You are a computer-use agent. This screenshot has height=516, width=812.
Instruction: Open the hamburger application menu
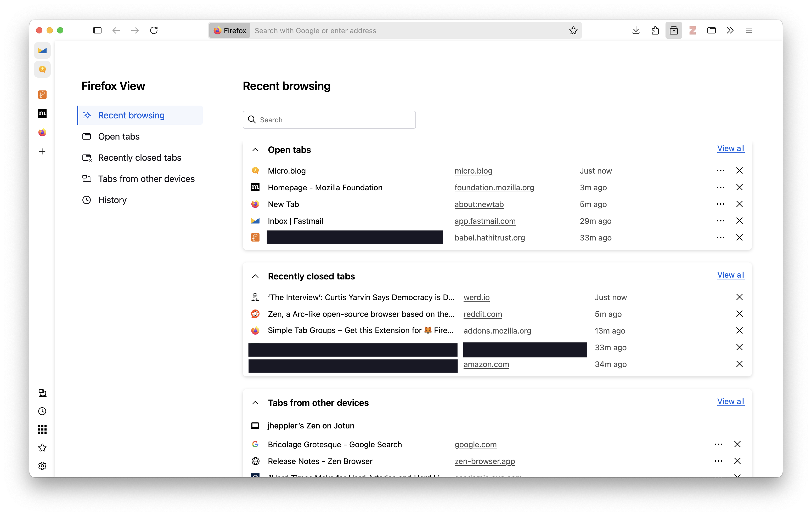coord(749,30)
